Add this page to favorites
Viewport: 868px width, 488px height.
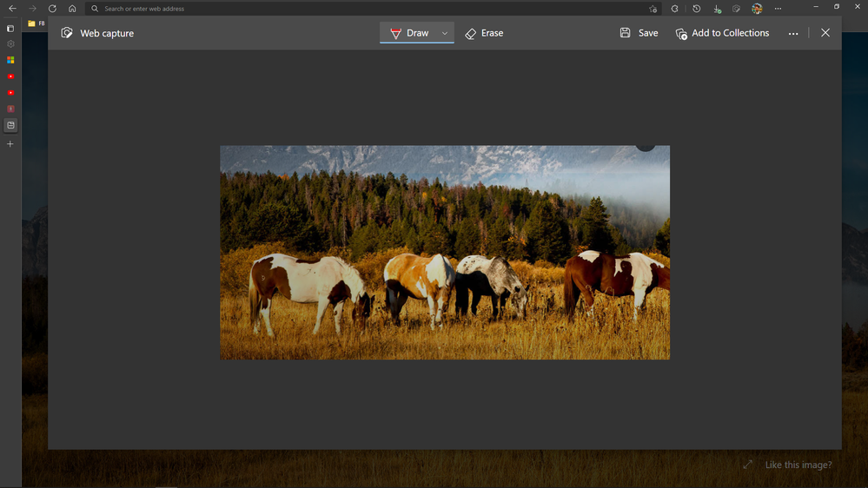tap(653, 9)
